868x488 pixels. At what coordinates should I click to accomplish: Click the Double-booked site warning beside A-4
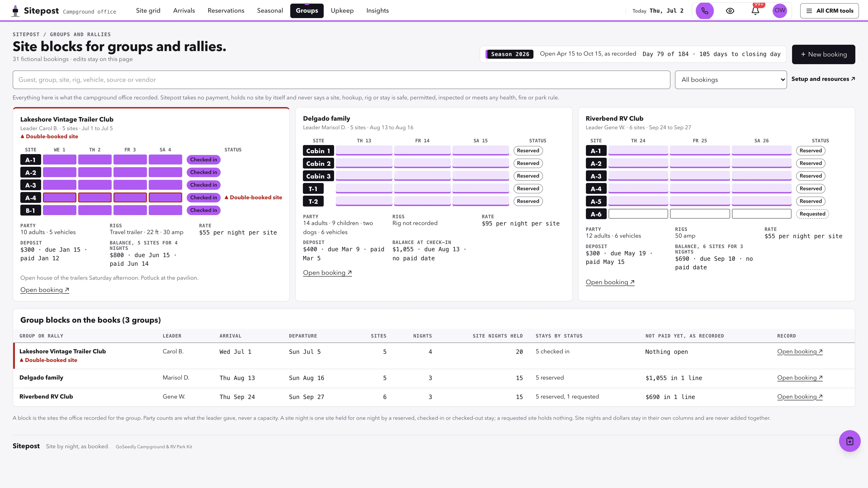pyautogui.click(x=253, y=197)
